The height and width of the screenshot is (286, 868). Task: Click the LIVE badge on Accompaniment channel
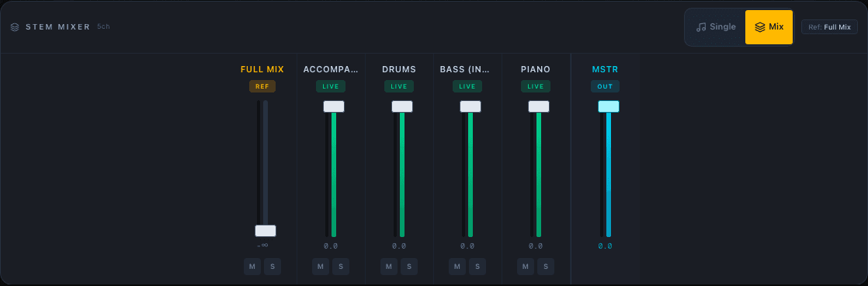(x=331, y=86)
